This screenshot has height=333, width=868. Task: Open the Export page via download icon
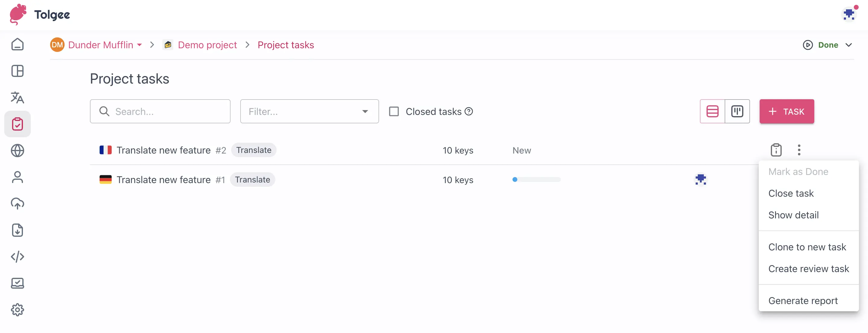(17, 230)
